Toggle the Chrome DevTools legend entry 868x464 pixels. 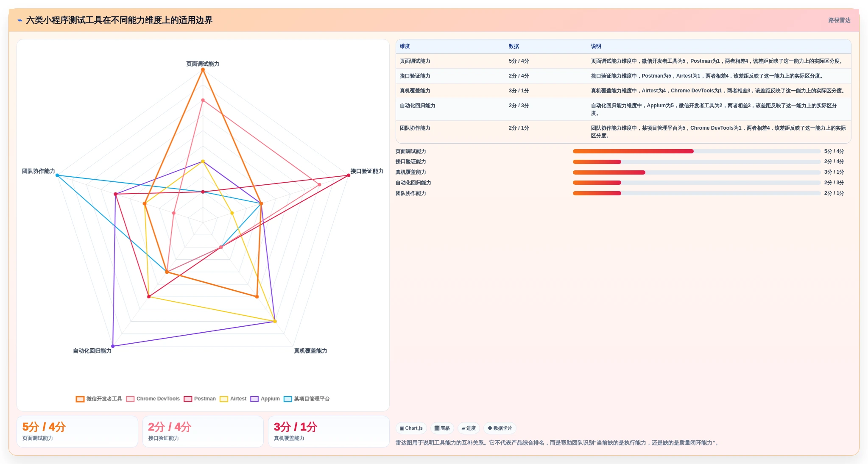tap(153, 399)
